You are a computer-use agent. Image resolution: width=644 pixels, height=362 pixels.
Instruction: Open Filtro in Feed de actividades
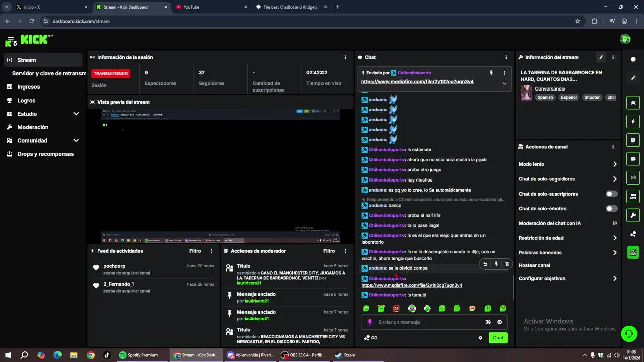pos(195,251)
